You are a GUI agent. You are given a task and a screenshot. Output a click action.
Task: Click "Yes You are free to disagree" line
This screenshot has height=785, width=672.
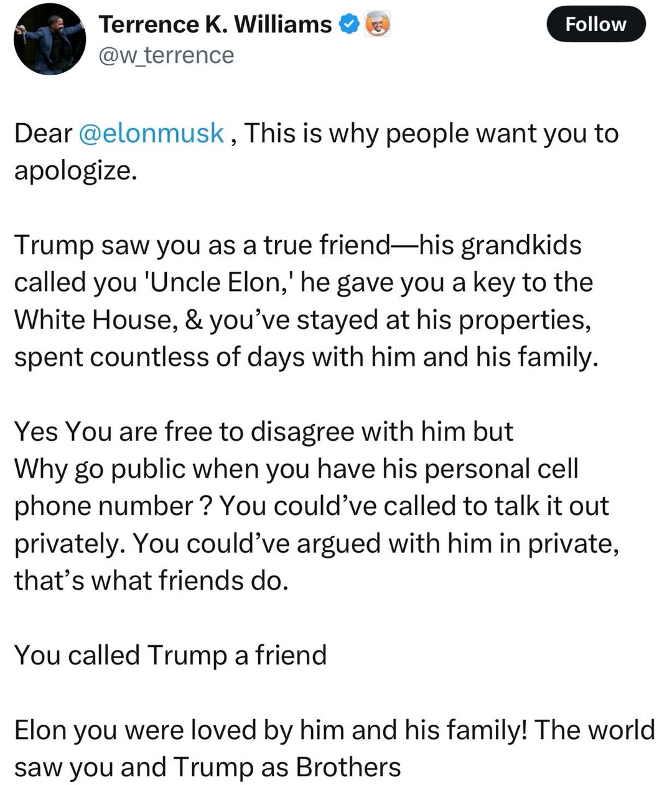pyautogui.click(x=264, y=432)
